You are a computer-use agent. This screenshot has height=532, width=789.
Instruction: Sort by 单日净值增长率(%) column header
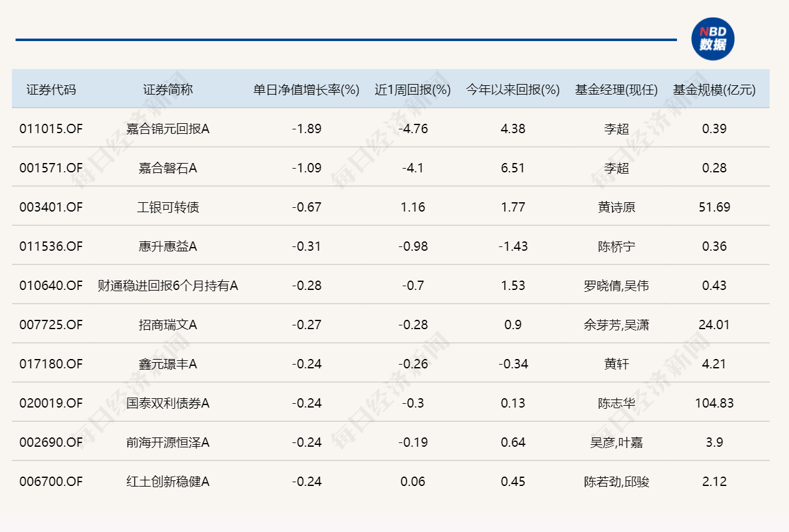[x=305, y=88]
